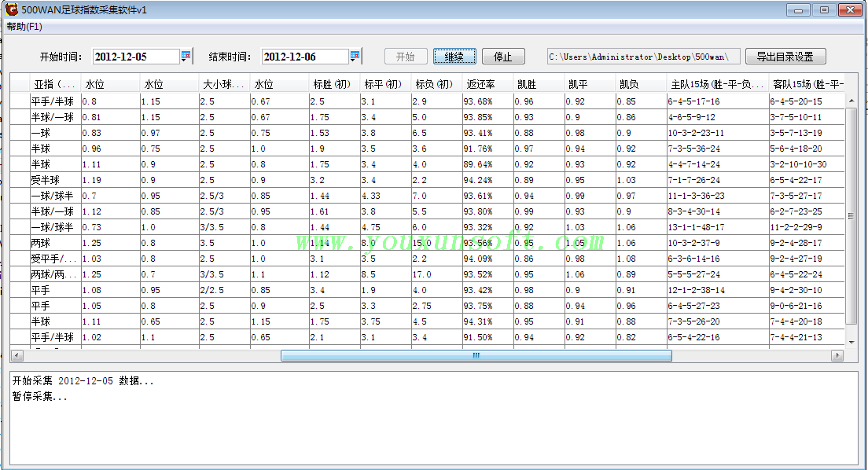Click the 93.68% return rate cell
868x470 pixels.
pyautogui.click(x=487, y=101)
